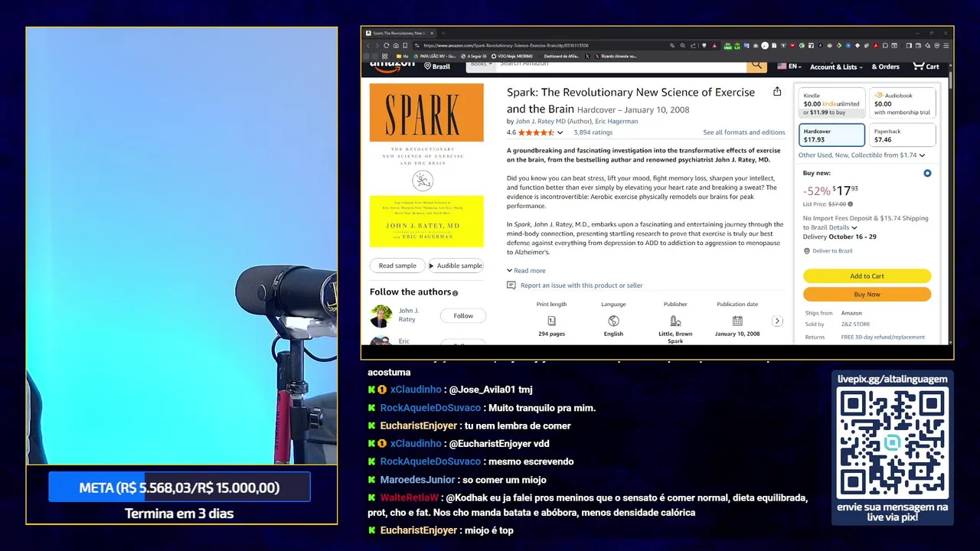Click the star rating icons

tap(536, 132)
